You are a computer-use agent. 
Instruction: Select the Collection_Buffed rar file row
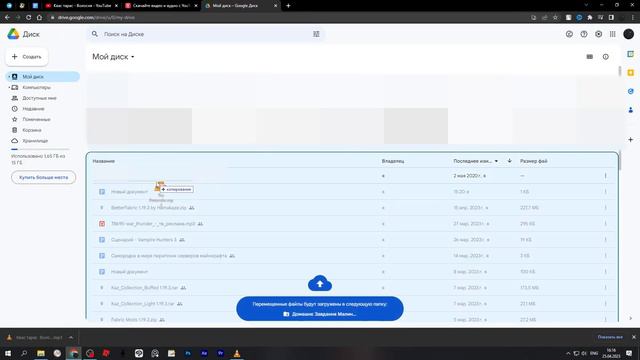pyautogui.click(x=352, y=288)
